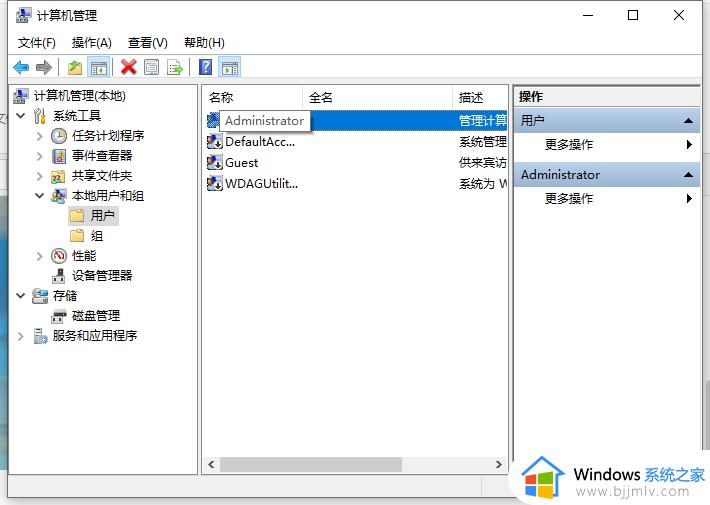Collapse the 系统工具 tree node
The height and width of the screenshot is (505, 710).
20,115
